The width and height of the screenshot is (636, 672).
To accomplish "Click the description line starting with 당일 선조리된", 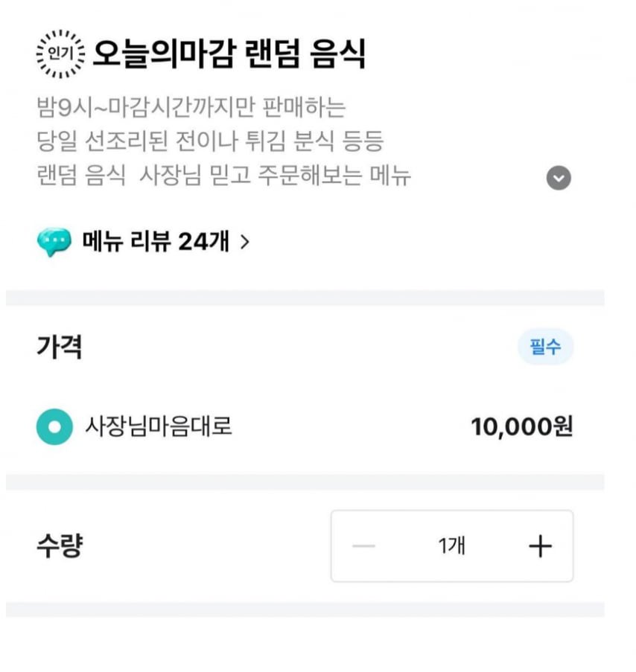I will (x=210, y=142).
